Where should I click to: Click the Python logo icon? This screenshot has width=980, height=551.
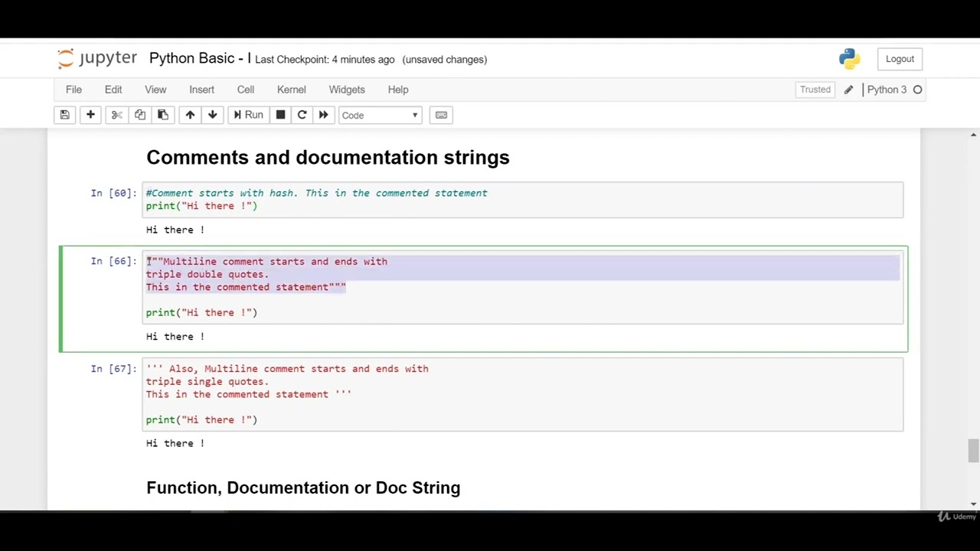tap(849, 59)
